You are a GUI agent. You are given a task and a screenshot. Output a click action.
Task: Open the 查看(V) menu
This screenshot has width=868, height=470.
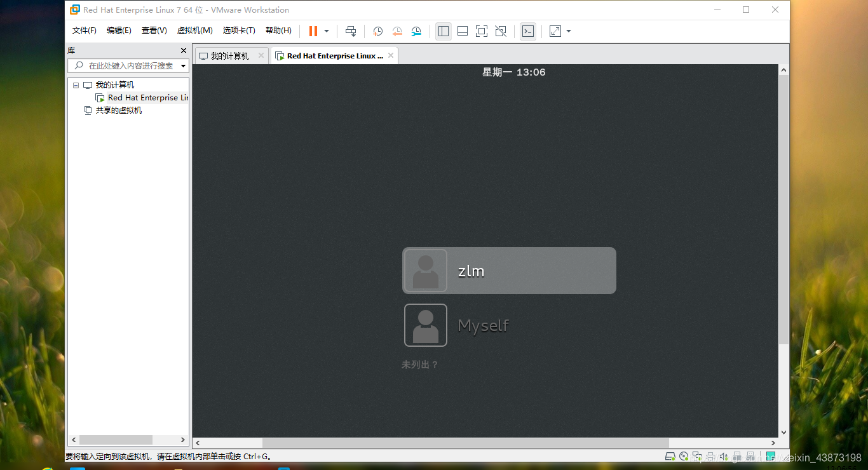click(154, 30)
